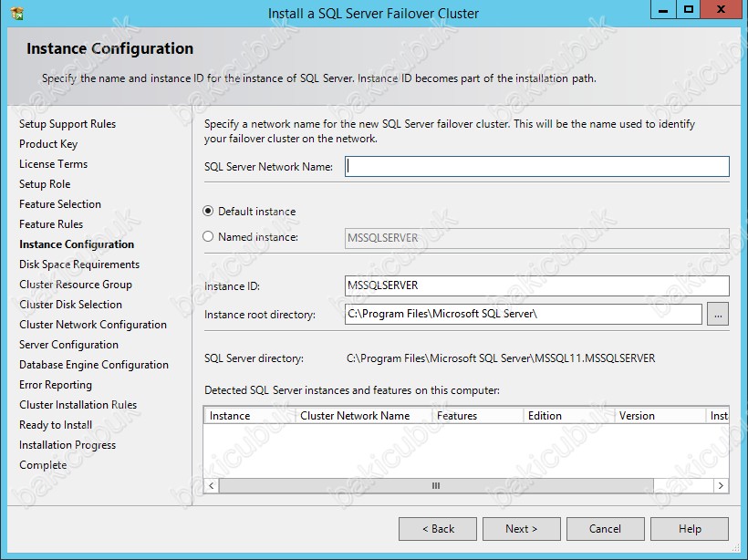Select Ready to Install step in sidebar

click(56, 424)
